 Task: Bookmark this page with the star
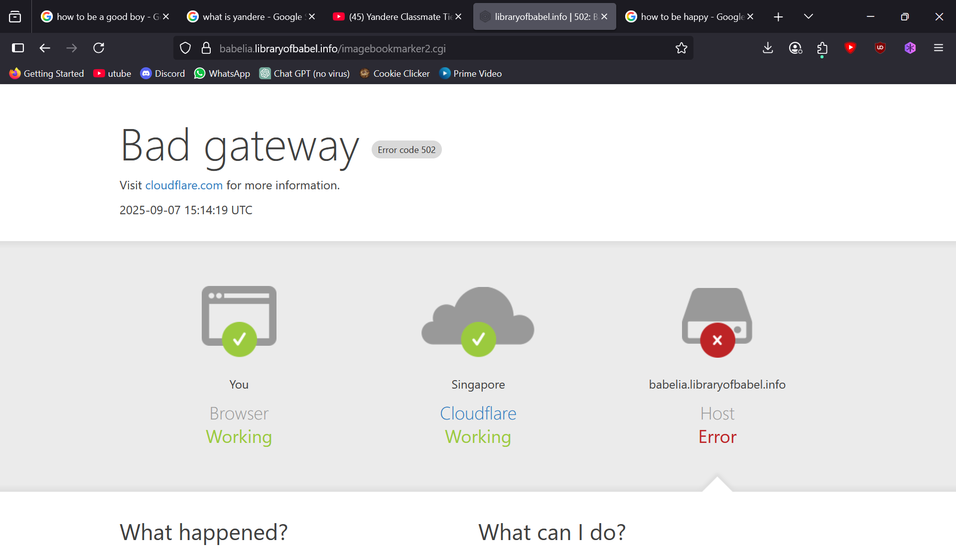[x=681, y=48]
